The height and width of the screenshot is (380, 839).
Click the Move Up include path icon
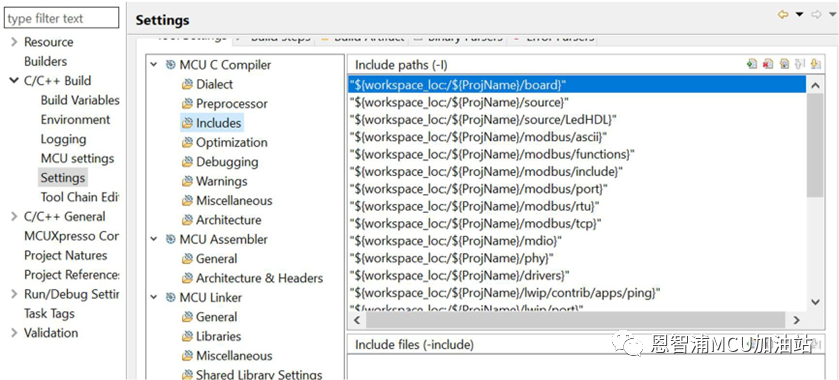pos(800,64)
